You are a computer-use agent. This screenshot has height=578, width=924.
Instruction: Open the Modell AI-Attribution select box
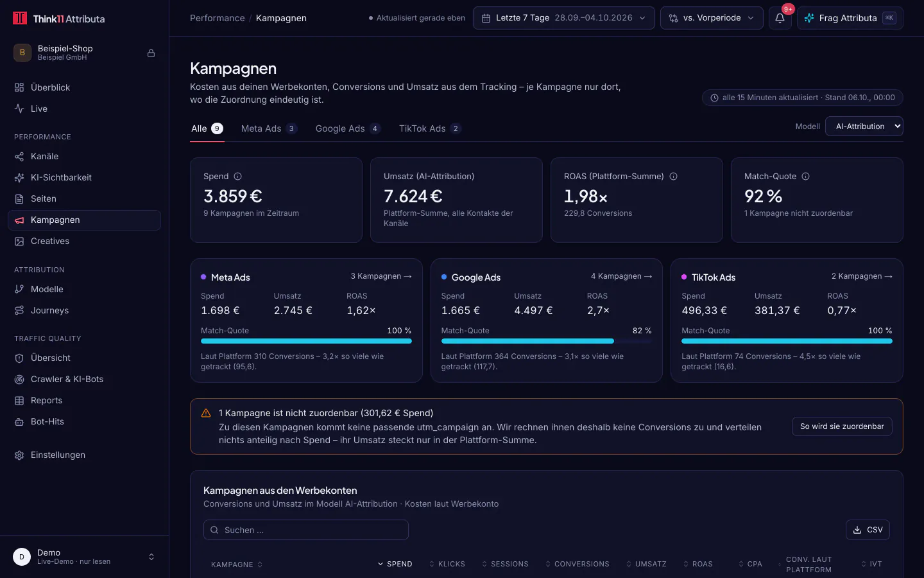tap(864, 127)
